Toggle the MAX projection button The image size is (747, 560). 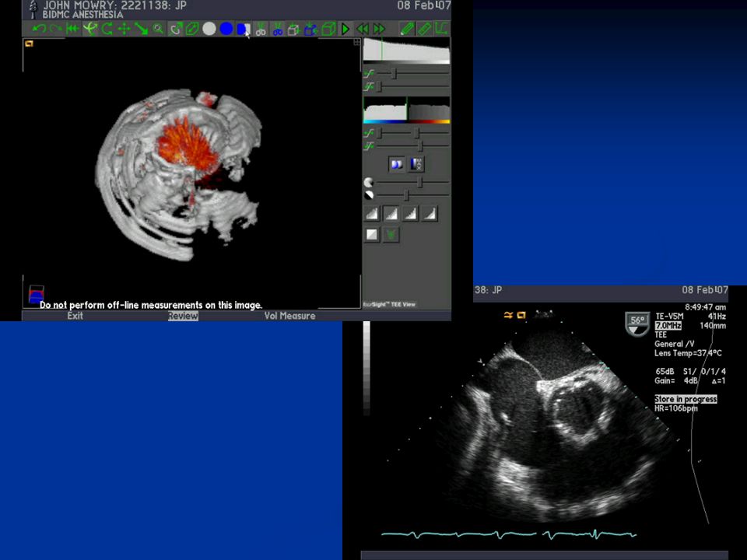[416, 164]
